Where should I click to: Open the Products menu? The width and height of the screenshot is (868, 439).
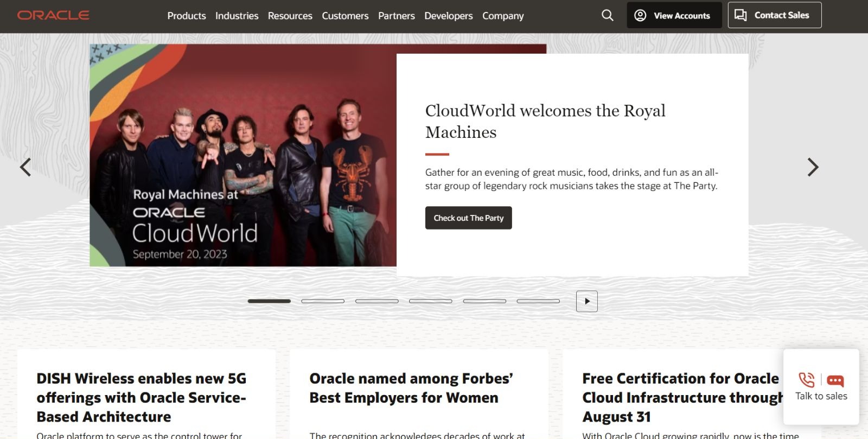187,16
